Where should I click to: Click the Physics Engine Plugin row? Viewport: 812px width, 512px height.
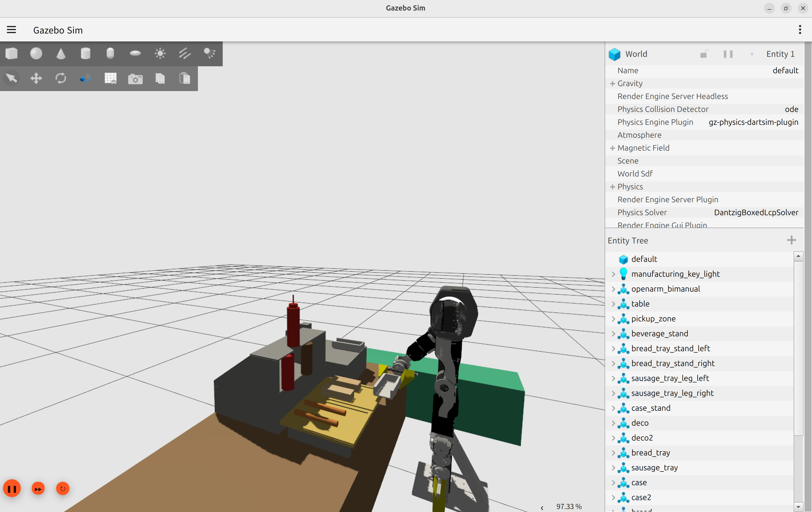click(704, 122)
